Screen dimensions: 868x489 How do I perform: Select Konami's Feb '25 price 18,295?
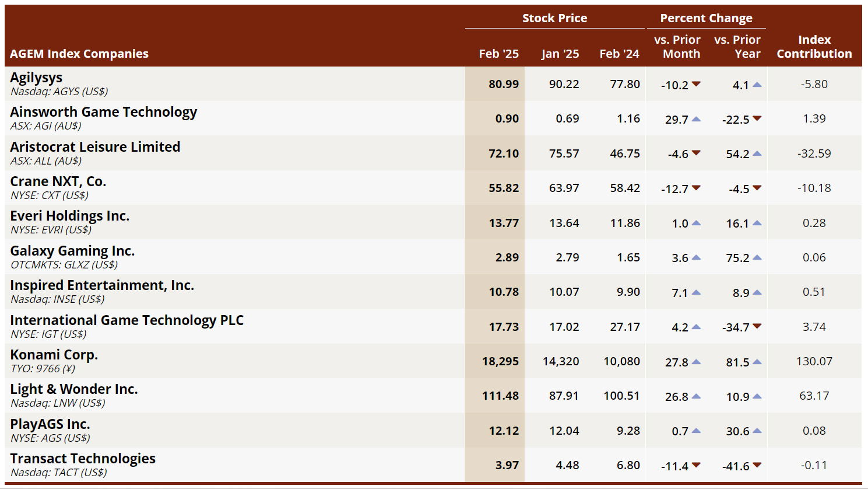coord(500,362)
